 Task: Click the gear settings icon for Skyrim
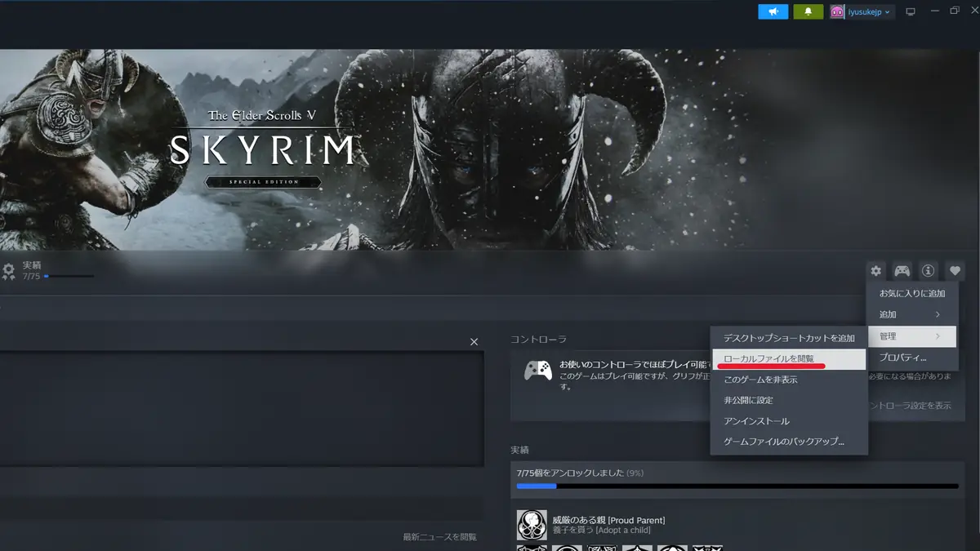tap(875, 271)
